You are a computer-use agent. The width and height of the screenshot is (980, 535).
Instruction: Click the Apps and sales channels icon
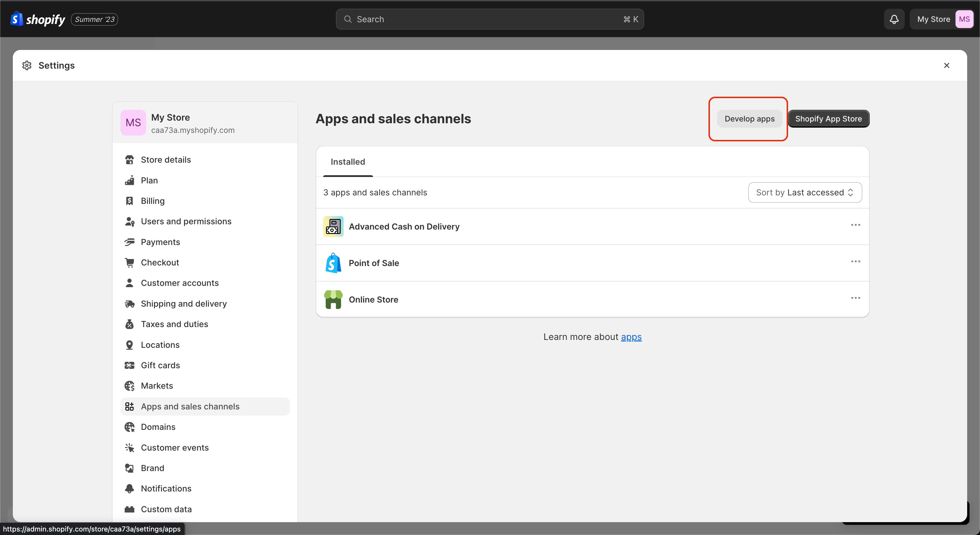pyautogui.click(x=130, y=406)
